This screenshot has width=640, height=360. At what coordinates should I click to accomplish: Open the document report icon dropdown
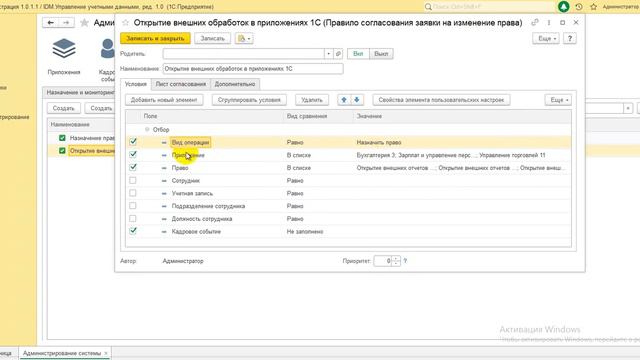tap(244, 38)
